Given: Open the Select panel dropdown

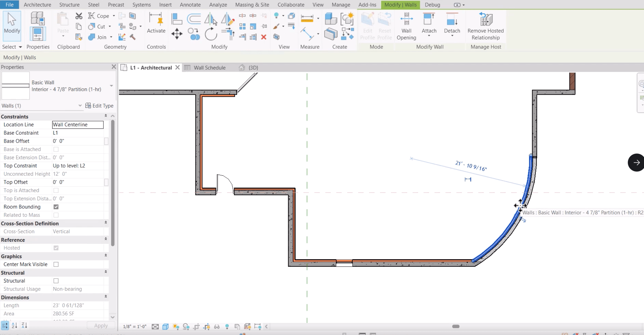Looking at the screenshot, I should [x=20, y=47].
